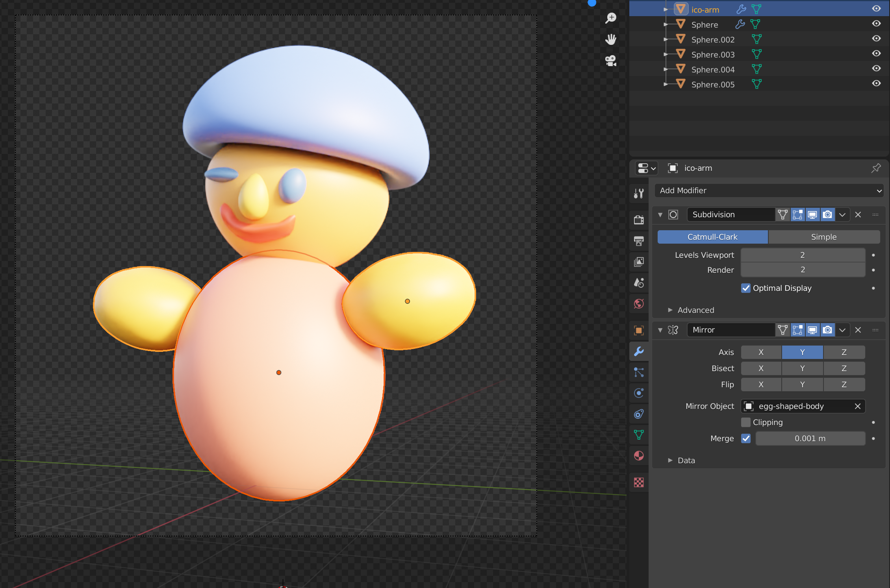Viewport: 890px width, 588px height.
Task: Open the Add Modifier dropdown
Action: (769, 190)
